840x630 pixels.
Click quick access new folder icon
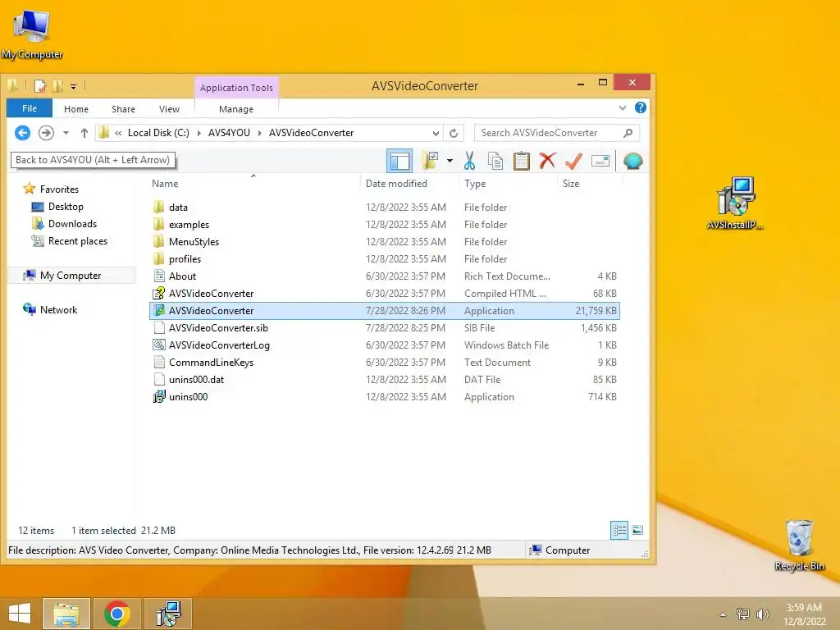(58, 85)
